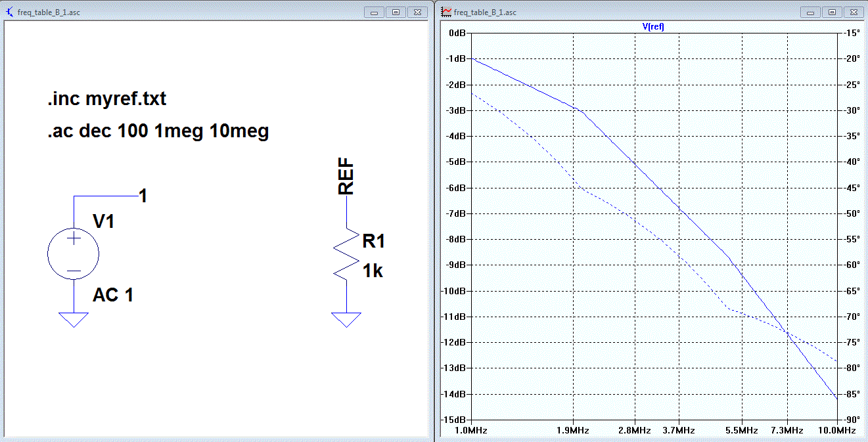Image resolution: width=868 pixels, height=442 pixels.
Task: Click the -70° phase axis label
Action: [x=852, y=317]
